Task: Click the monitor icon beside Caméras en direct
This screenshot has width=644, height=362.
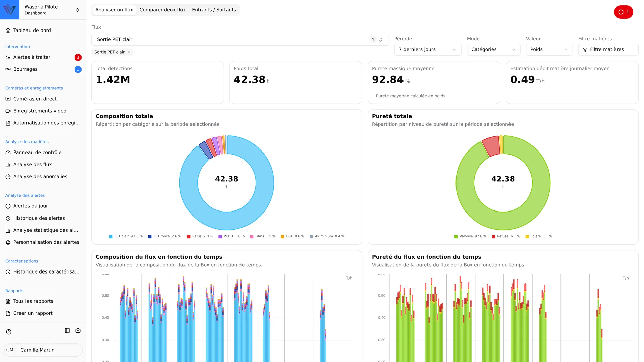Action: pos(8,99)
